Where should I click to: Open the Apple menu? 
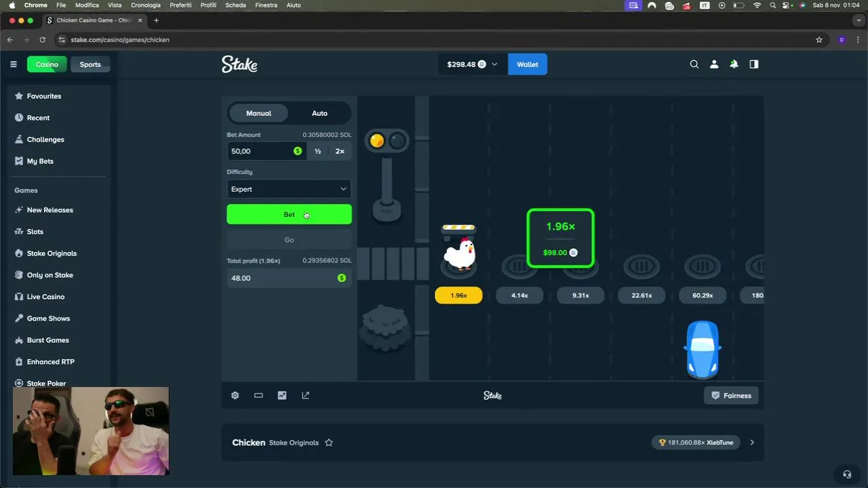click(12, 5)
